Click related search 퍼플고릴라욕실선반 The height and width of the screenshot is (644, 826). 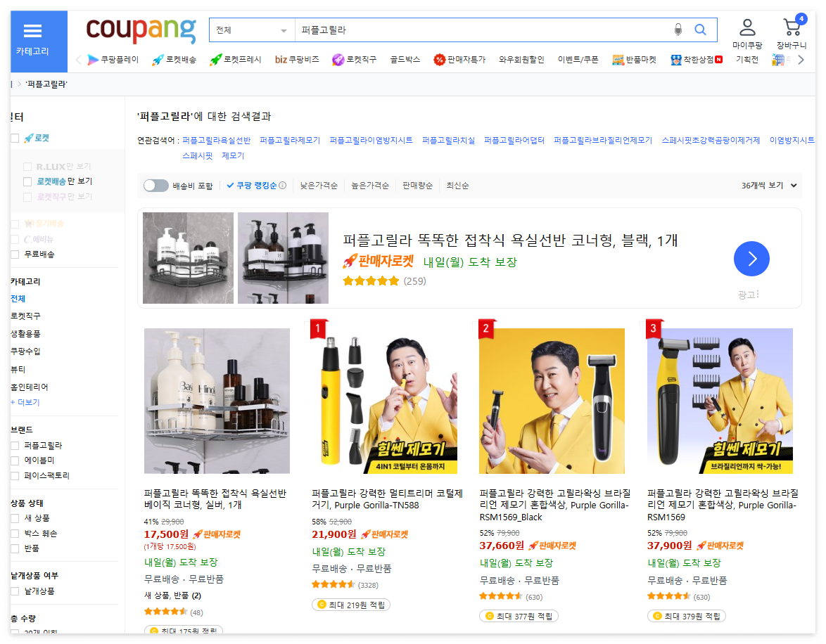[216, 140]
